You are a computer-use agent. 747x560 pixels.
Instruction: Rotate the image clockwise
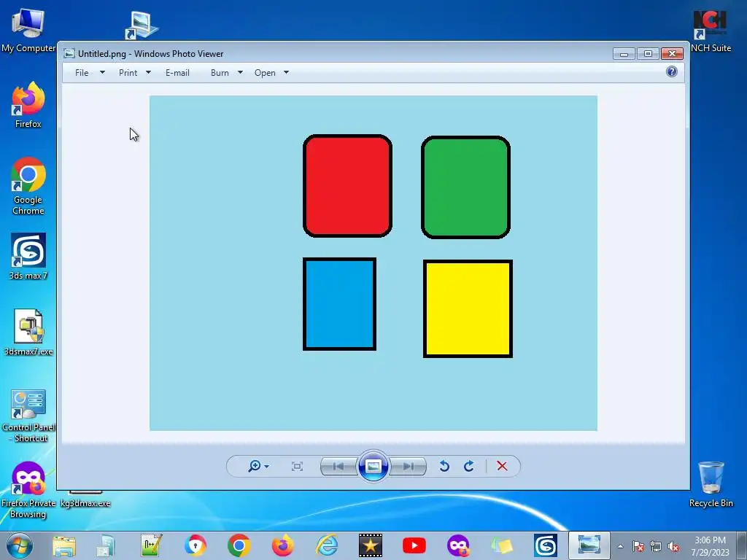click(x=469, y=466)
